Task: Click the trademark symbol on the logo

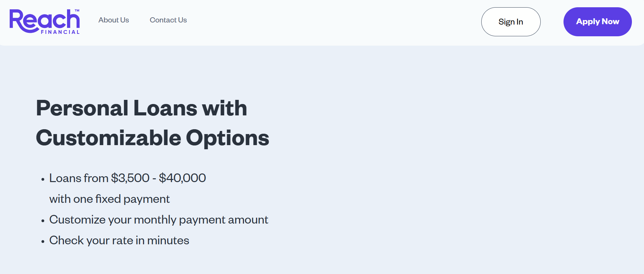Action: pos(77,11)
